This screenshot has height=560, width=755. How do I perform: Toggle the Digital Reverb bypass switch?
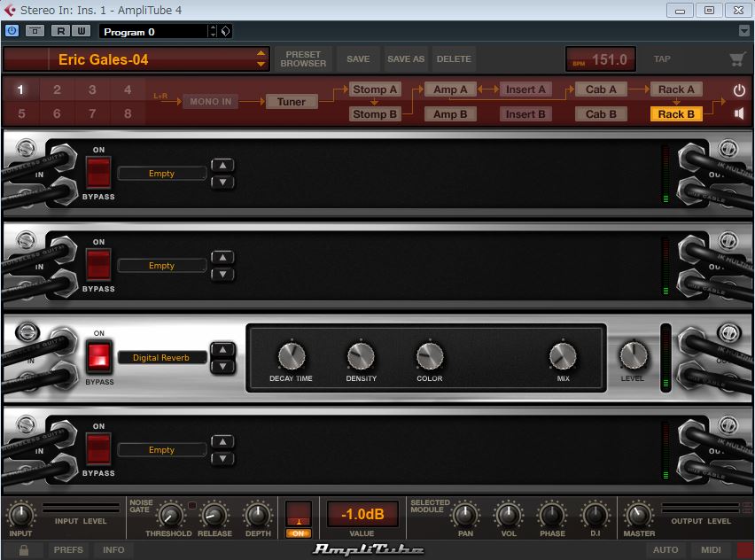point(98,358)
